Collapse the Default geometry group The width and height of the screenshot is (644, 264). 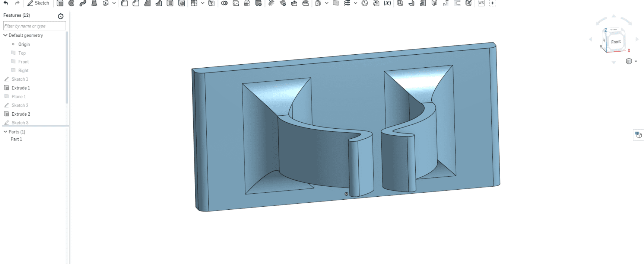(x=5, y=35)
